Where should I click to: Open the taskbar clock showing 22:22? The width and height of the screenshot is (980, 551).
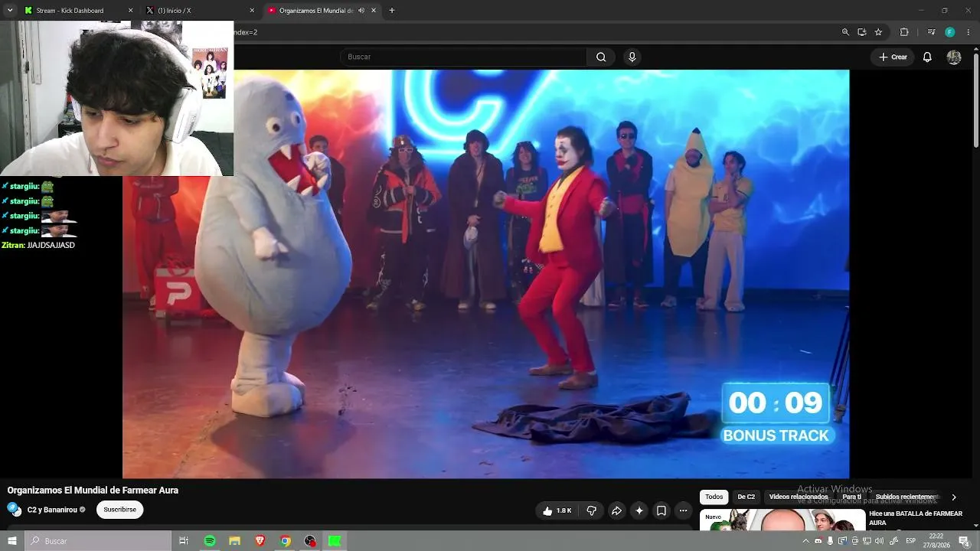point(936,541)
